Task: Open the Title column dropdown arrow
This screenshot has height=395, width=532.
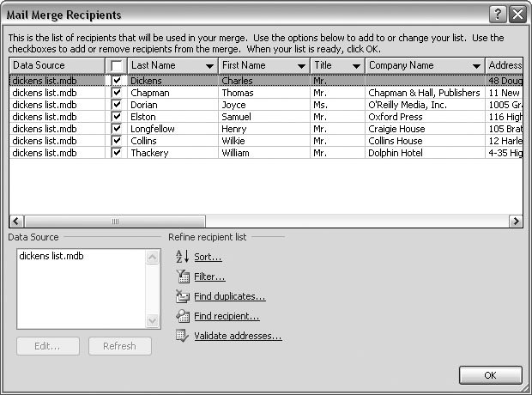Action: (x=356, y=66)
